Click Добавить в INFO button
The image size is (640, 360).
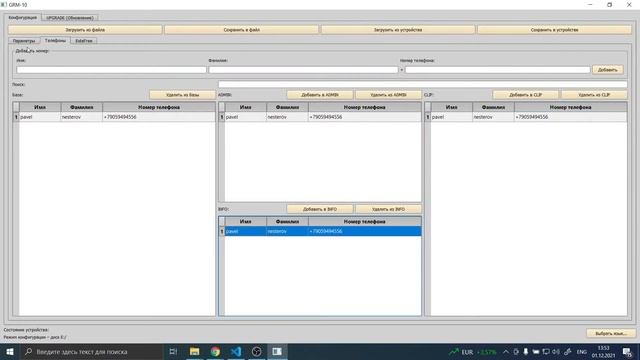(x=320, y=209)
